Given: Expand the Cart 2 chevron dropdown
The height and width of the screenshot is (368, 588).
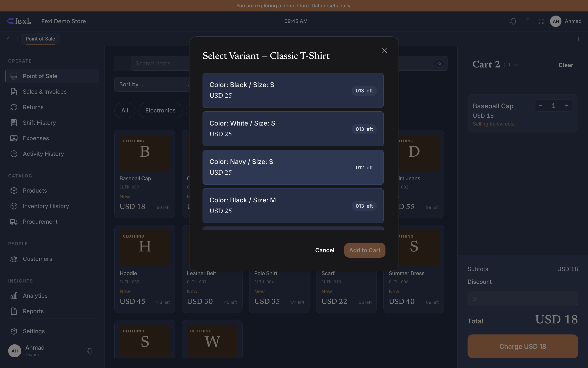Looking at the screenshot, I should tap(516, 65).
